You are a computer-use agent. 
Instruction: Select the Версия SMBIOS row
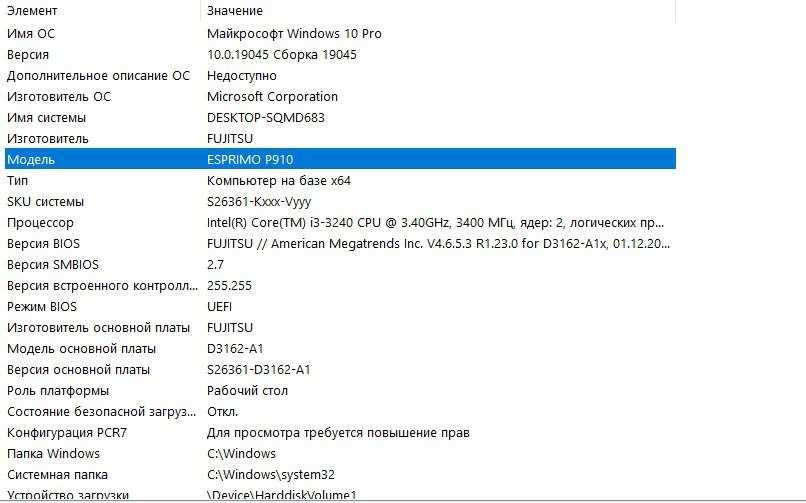340,265
